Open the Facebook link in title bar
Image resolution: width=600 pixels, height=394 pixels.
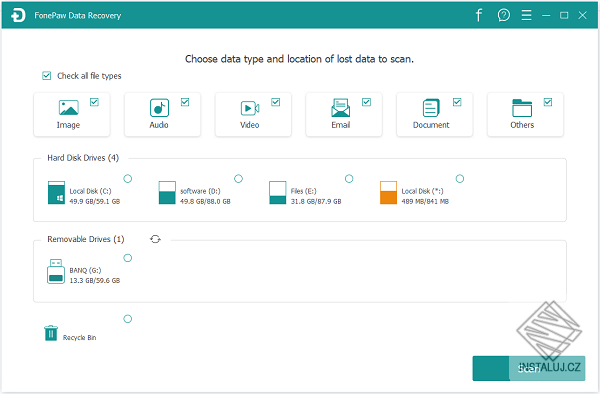479,15
